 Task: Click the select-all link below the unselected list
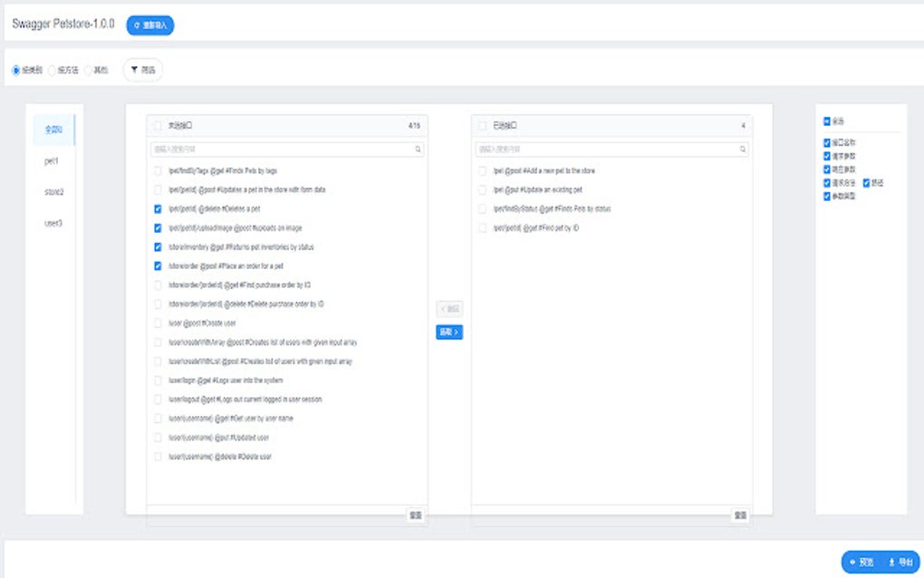point(415,514)
